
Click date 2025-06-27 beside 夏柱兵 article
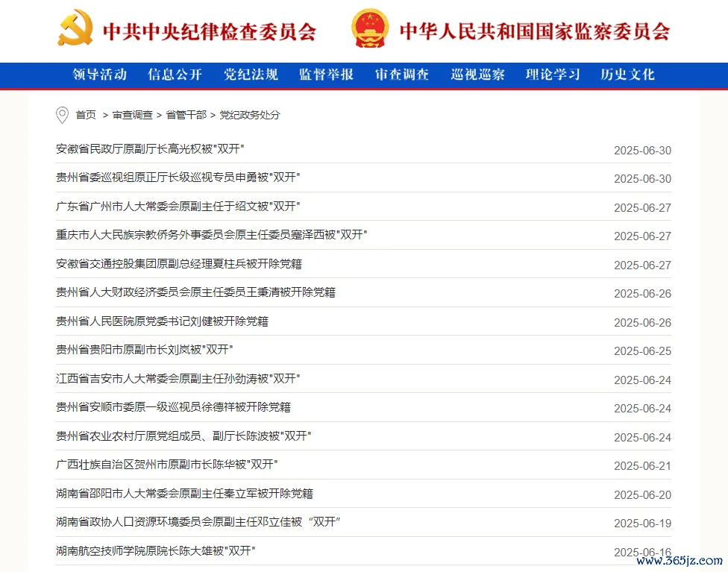click(642, 265)
